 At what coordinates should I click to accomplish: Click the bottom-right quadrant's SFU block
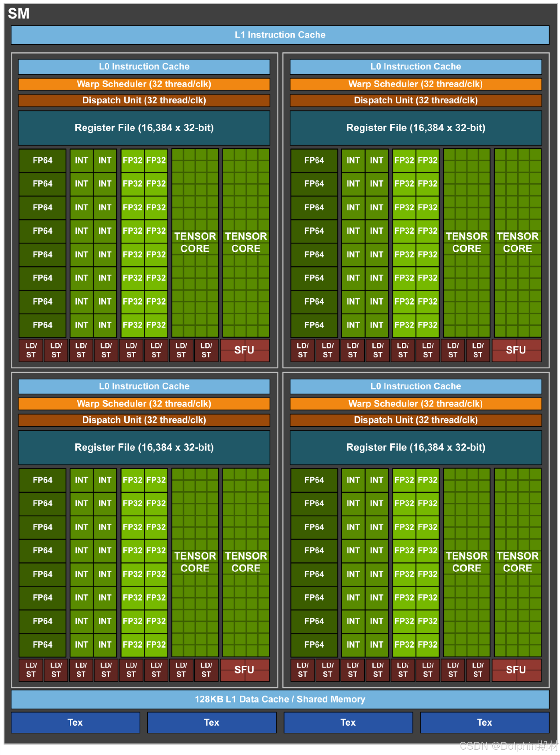pyautogui.click(x=516, y=670)
